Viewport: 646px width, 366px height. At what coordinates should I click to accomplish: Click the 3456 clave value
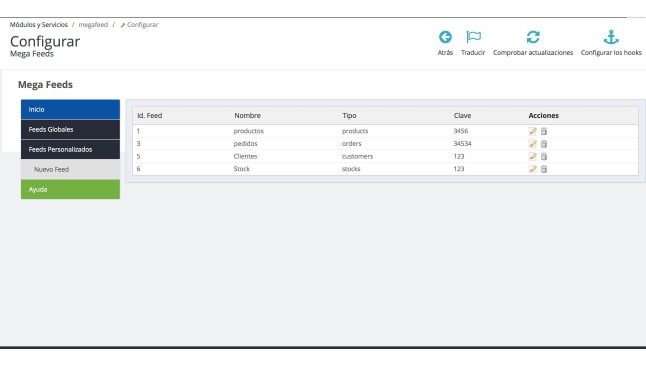click(x=461, y=131)
